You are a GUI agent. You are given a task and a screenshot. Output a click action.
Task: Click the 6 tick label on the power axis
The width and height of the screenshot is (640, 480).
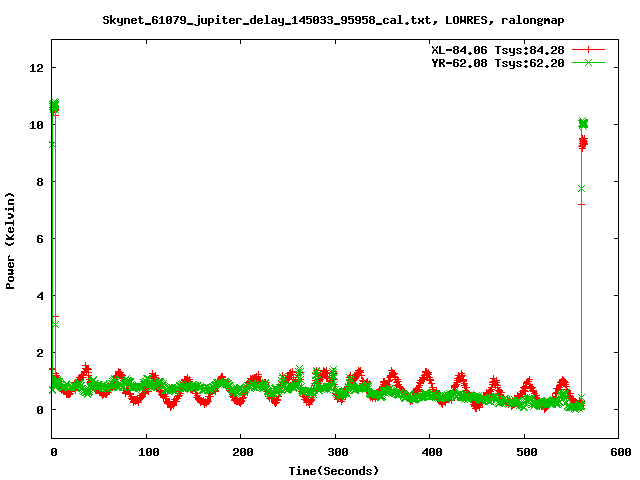[39, 239]
